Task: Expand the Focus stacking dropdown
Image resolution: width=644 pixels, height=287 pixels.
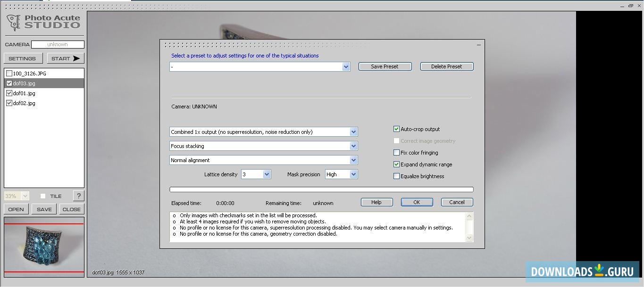Action: [x=353, y=146]
